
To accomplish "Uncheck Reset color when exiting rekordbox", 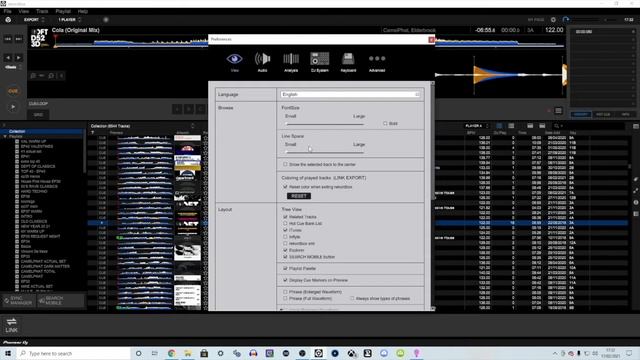I will (x=285, y=187).
